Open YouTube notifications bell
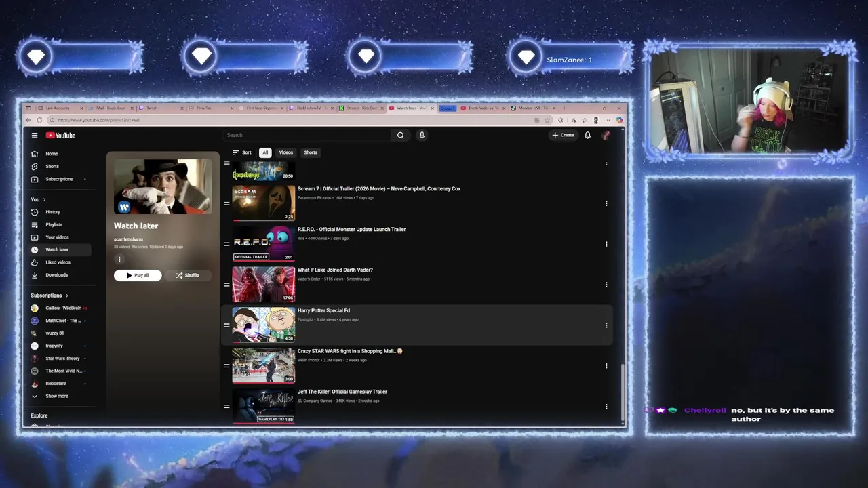Viewport: 868px width, 488px height. coord(587,135)
